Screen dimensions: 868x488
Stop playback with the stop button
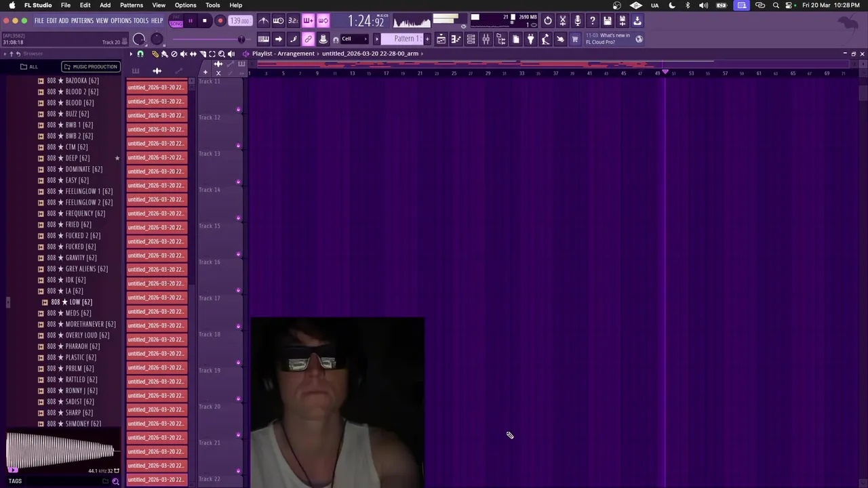(x=204, y=21)
